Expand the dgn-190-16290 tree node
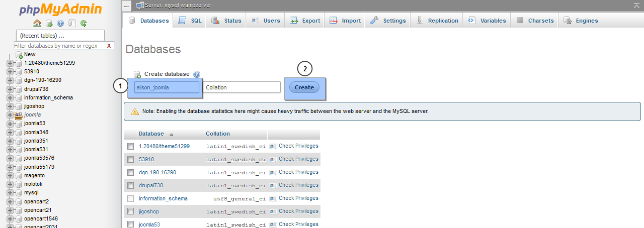Screen dimensions: 644x228 [x=10, y=80]
